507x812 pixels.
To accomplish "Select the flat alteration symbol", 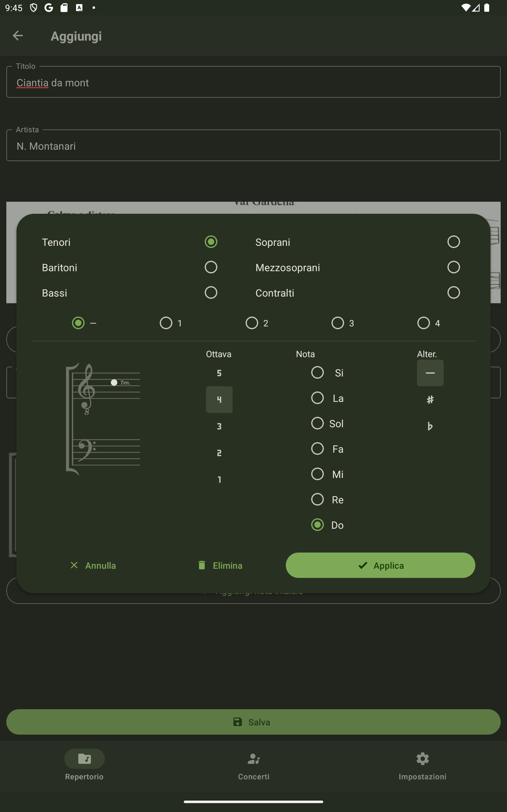I will [430, 426].
